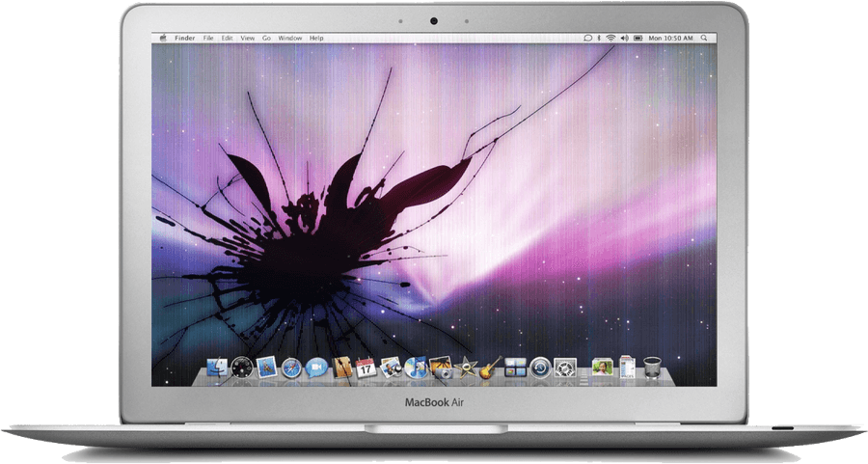Open iCal calendar icon
This screenshot has height=464, width=868.
(366, 368)
